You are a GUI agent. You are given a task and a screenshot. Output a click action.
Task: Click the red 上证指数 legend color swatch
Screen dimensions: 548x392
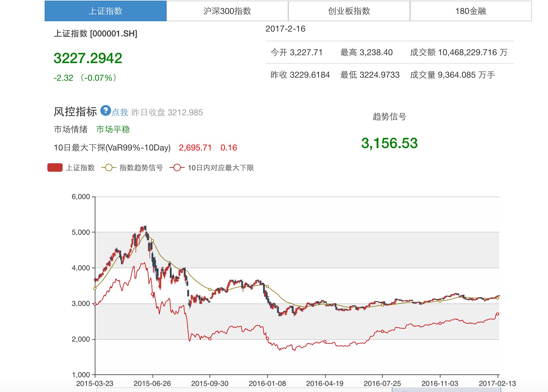tap(55, 168)
